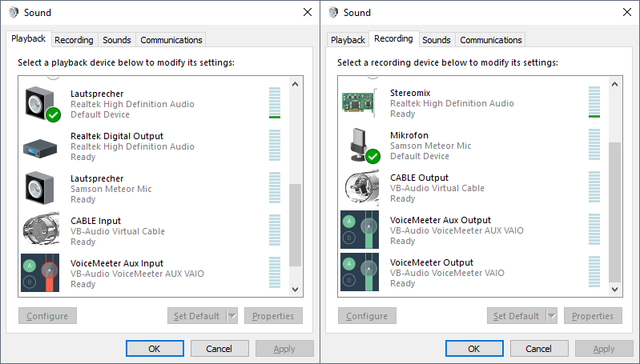Click the Realtek Digital Output device icon
This screenshot has width=640, height=364.
click(40, 146)
